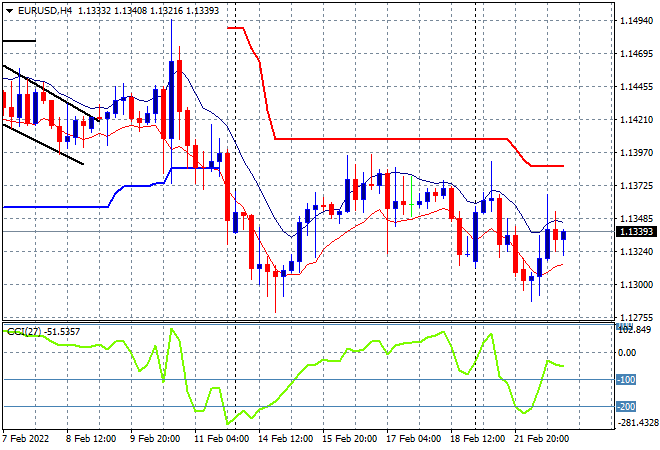Select the 18 Feb 12:00 time label
The width and height of the screenshot is (660, 450).
click(x=477, y=439)
